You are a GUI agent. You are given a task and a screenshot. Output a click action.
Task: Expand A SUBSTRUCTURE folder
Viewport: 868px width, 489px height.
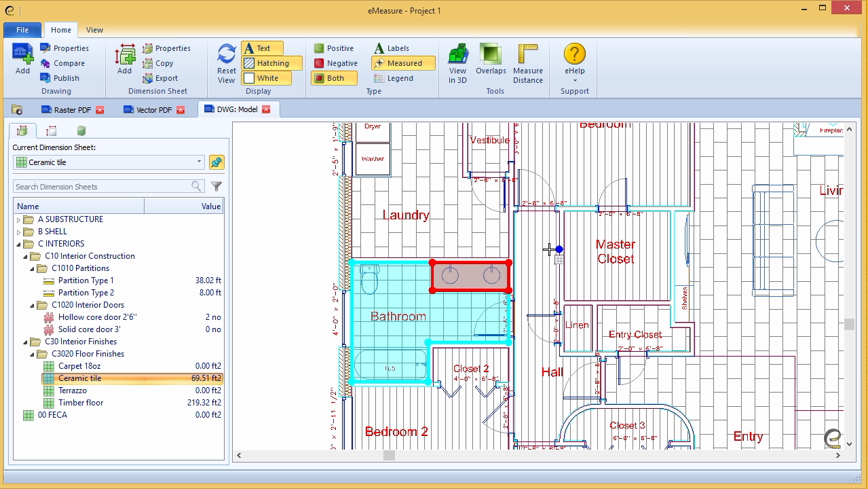(18, 219)
